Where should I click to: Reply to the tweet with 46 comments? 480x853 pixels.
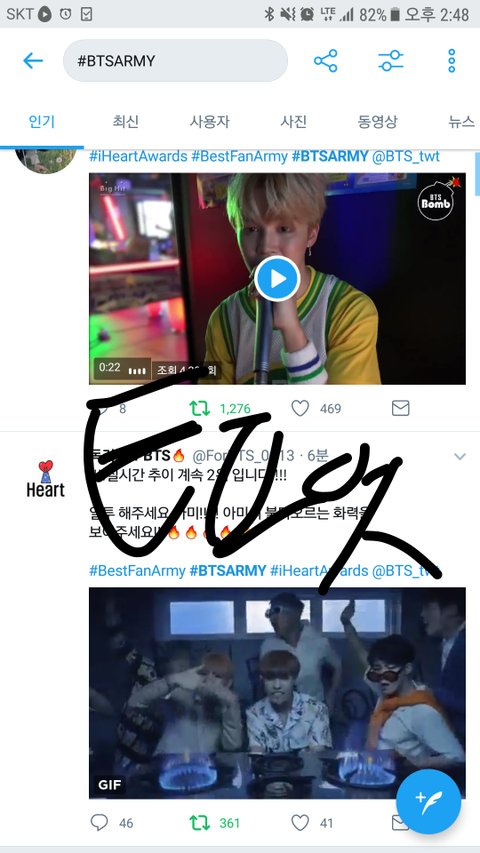99,823
